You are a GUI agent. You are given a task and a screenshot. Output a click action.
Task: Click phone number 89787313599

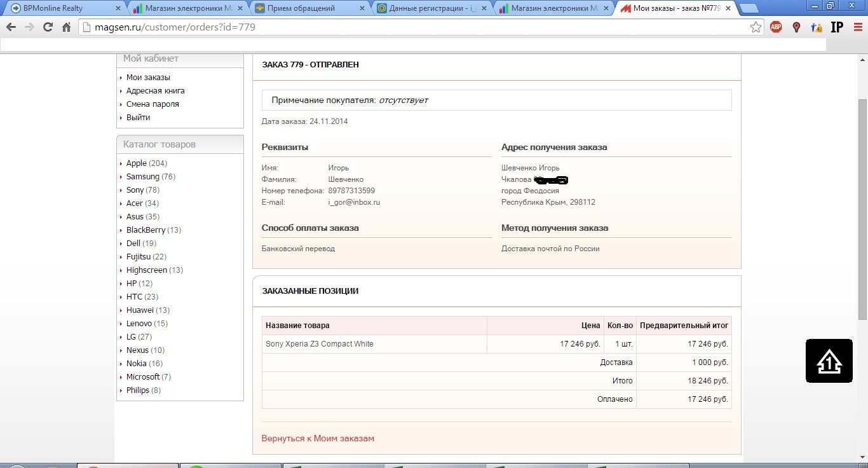[351, 191]
